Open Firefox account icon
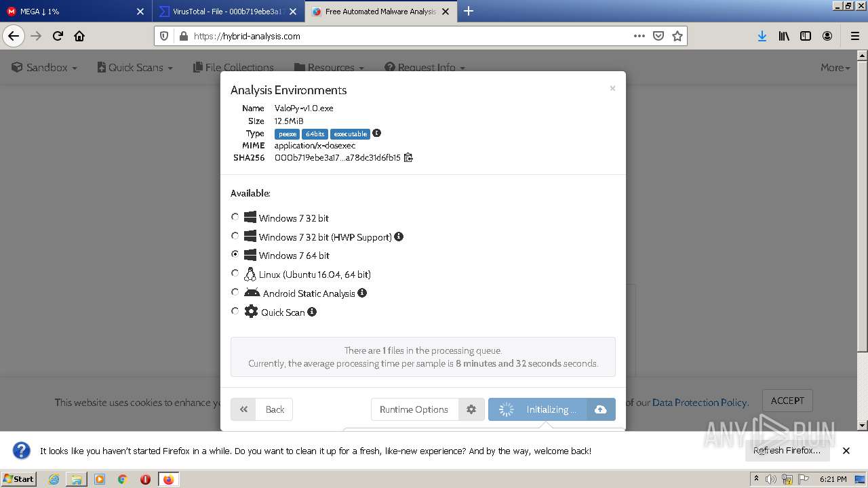The image size is (868, 488). (827, 36)
